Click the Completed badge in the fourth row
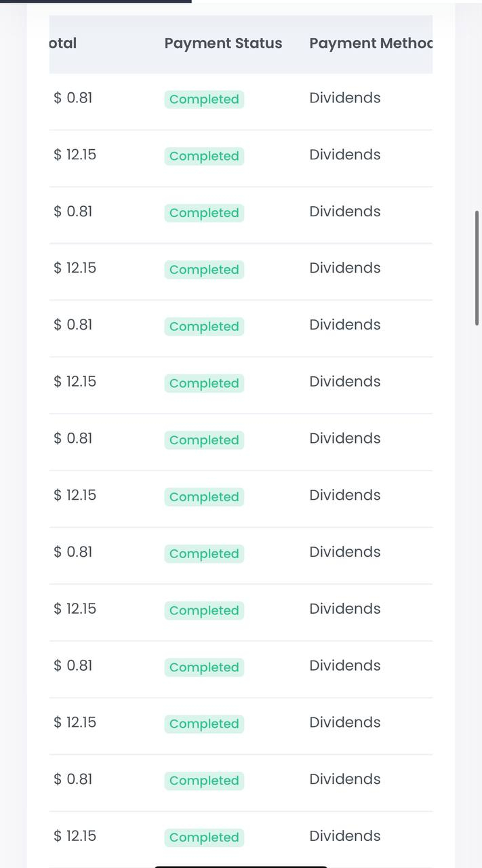 (x=204, y=270)
